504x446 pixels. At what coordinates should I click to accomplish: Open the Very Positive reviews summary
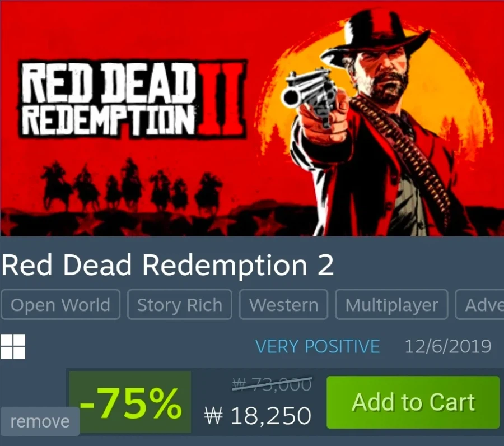tap(318, 346)
